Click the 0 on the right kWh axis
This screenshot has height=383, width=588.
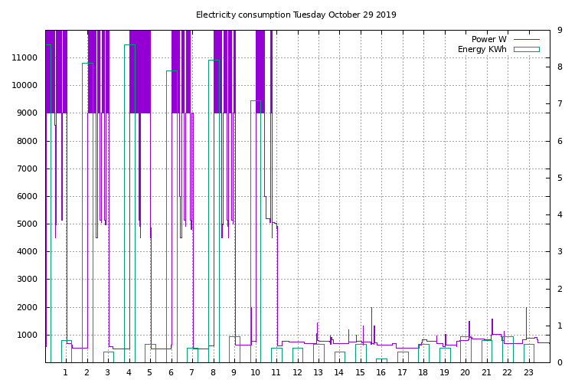click(x=560, y=362)
